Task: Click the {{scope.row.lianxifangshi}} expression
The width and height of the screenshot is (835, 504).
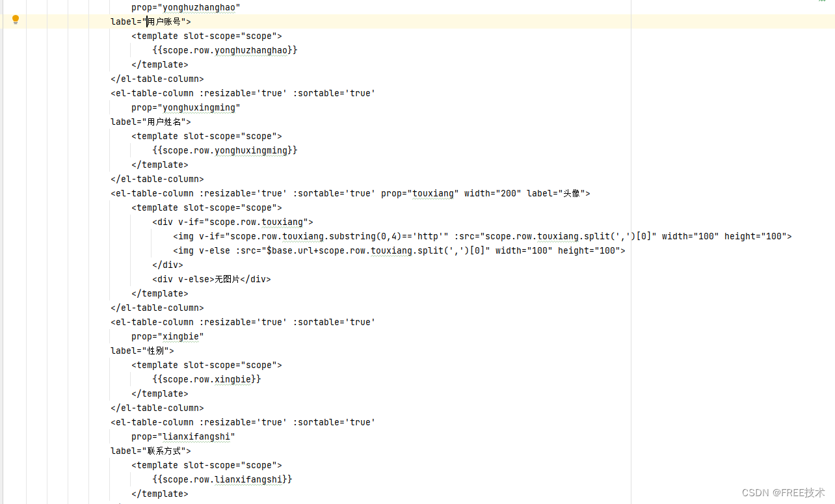Action: point(222,479)
